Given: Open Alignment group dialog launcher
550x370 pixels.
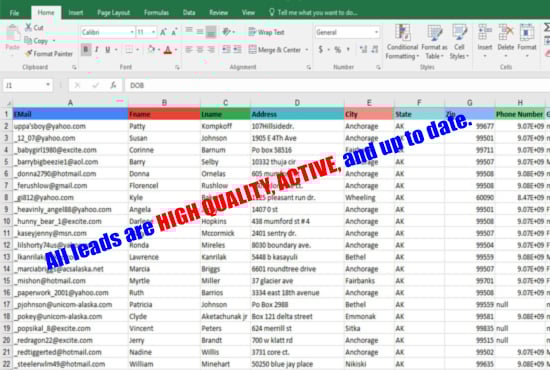Looking at the screenshot, I should [308, 67].
